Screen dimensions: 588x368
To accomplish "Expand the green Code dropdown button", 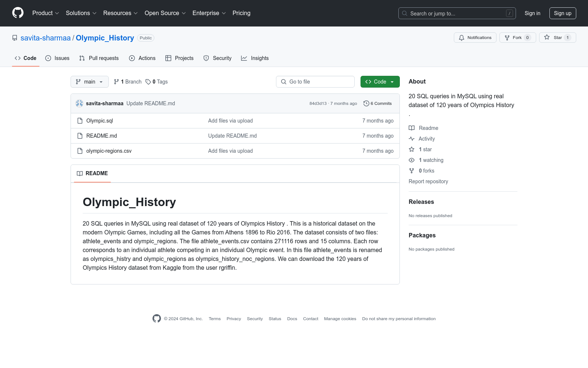I will coord(380,82).
